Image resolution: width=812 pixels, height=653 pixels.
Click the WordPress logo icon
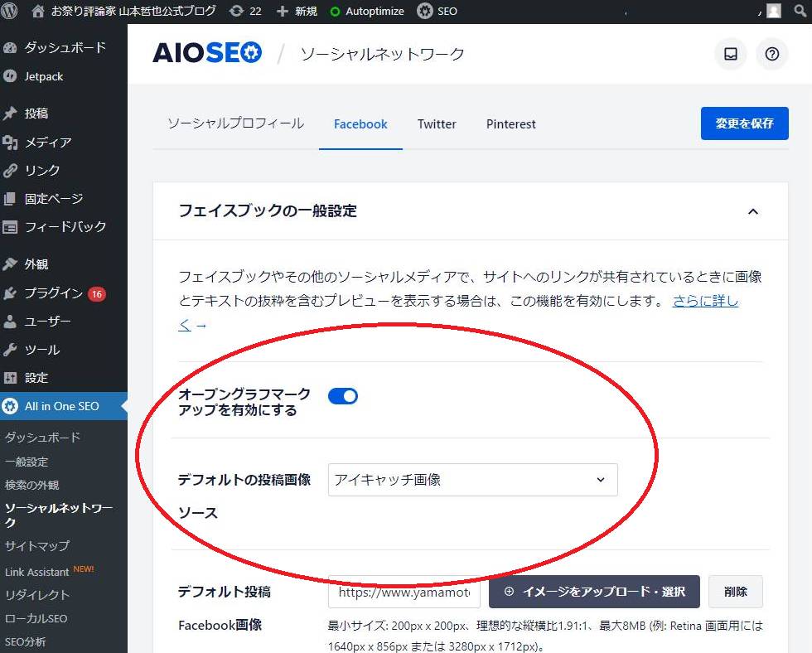tap(10, 11)
